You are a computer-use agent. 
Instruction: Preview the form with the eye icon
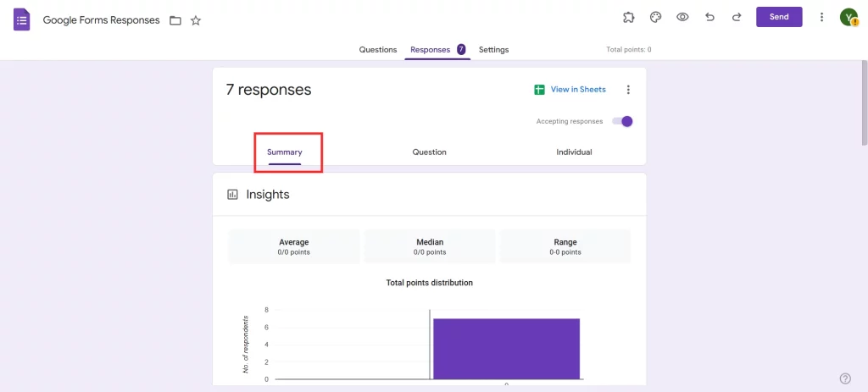[682, 17]
